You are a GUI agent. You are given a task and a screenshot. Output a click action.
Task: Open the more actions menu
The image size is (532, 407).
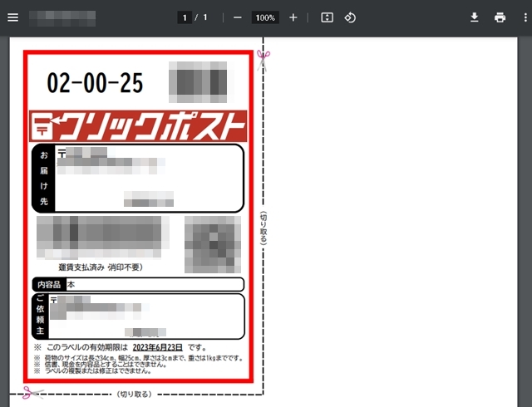pyautogui.click(x=525, y=17)
